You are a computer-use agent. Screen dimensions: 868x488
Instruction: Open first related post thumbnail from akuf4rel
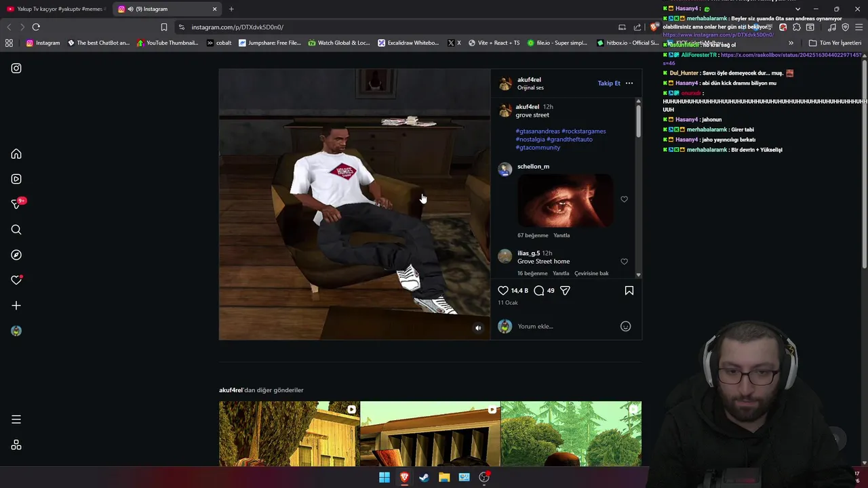click(289, 434)
